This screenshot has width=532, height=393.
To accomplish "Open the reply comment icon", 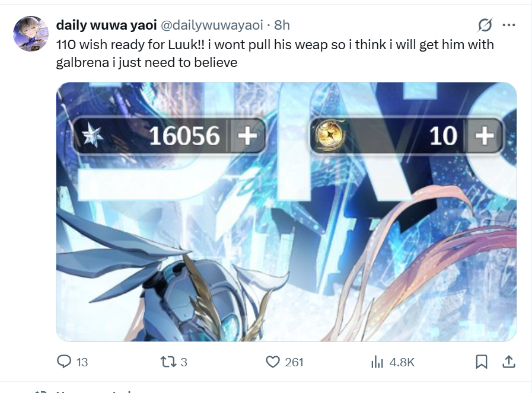I will (x=64, y=362).
